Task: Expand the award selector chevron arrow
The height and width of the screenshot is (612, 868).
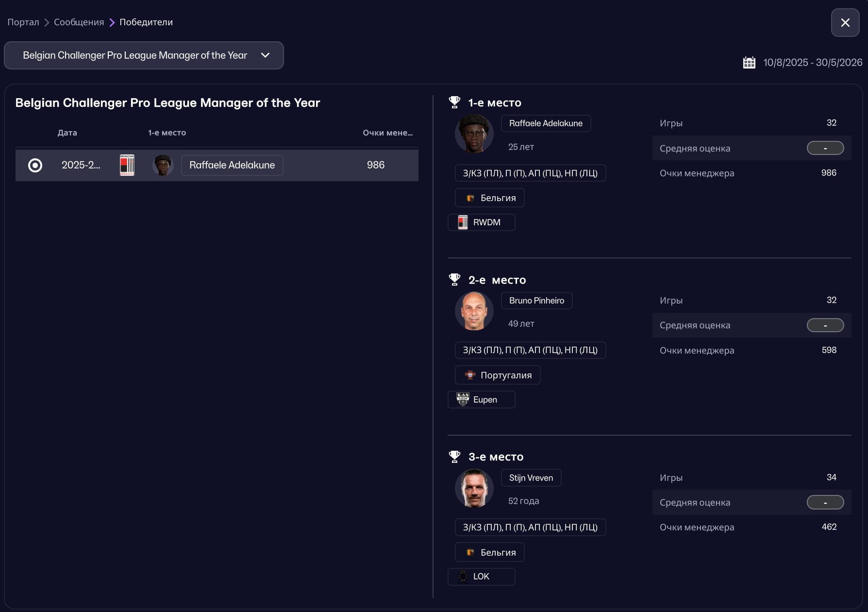Action: click(265, 55)
